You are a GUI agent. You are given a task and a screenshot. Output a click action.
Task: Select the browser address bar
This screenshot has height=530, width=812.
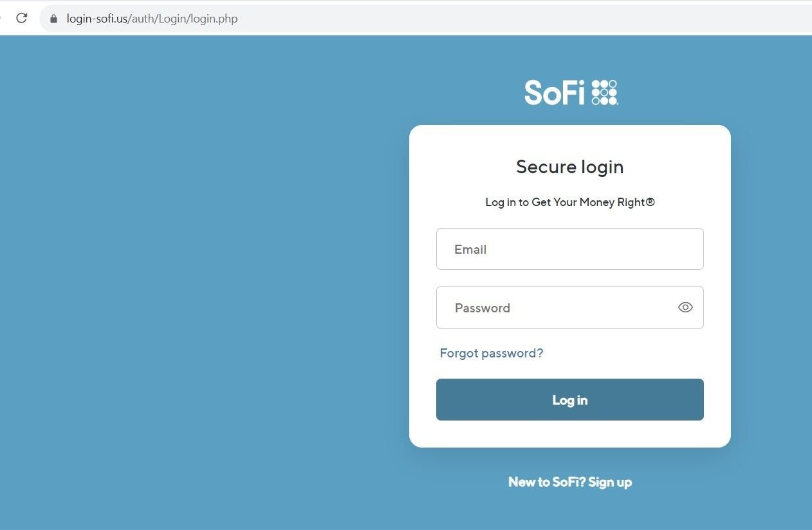(x=425, y=19)
